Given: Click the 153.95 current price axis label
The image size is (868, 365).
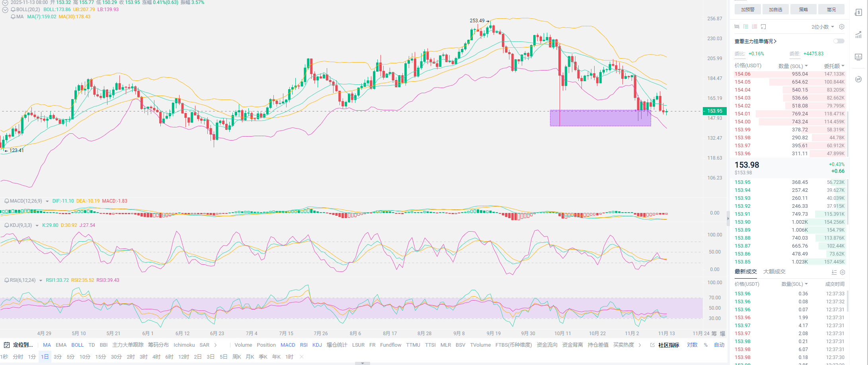Looking at the screenshot, I should tap(714, 111).
